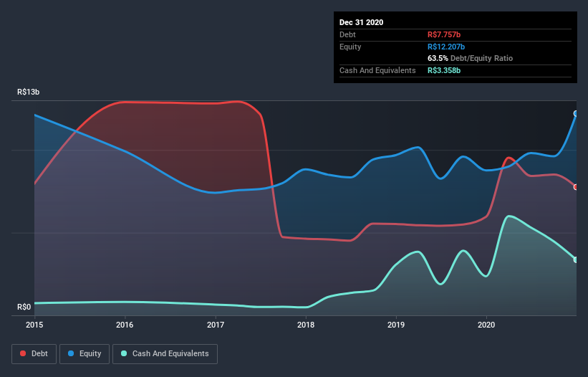Viewport: 588px width, 377px height.
Task: Click the R$12.207b equity value
Action: click(446, 47)
